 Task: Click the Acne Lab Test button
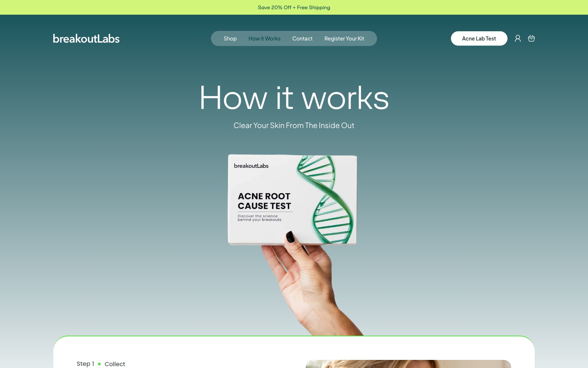tap(479, 38)
